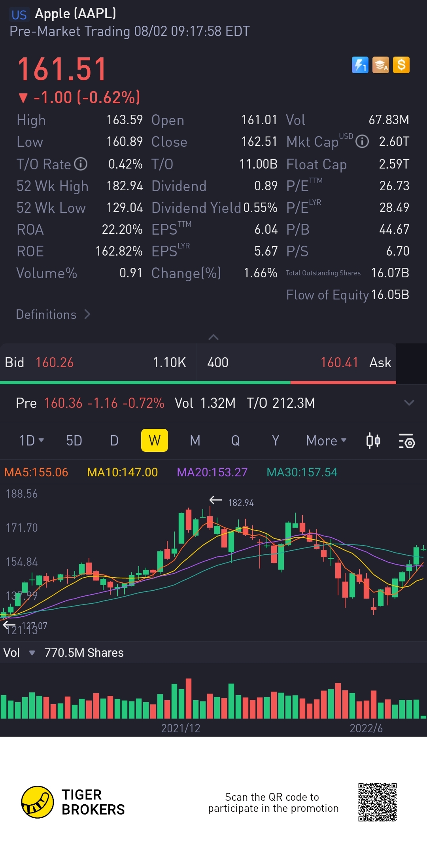Tap the Flow of Equity 16.05B value
427x868 pixels.
coord(390,294)
